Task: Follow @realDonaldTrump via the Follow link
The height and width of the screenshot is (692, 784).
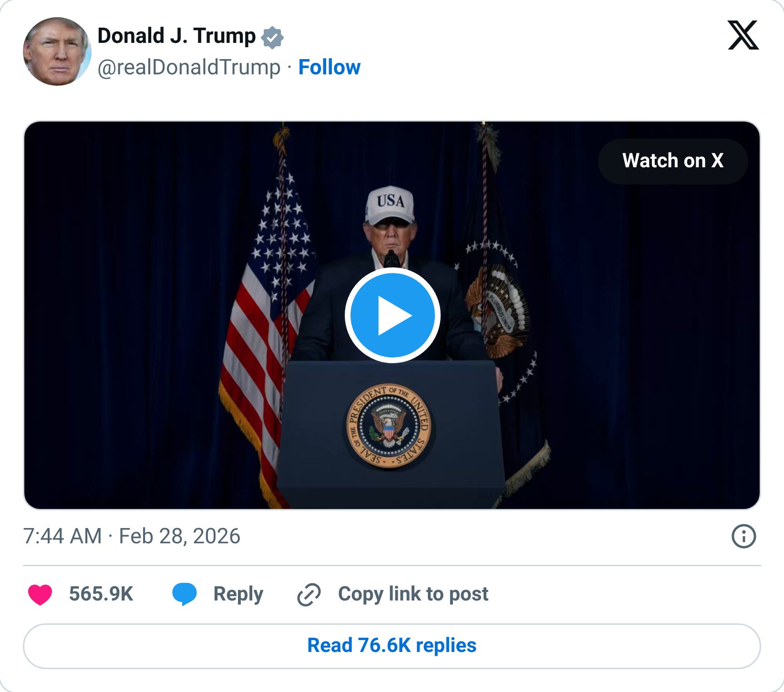Action: tap(330, 67)
